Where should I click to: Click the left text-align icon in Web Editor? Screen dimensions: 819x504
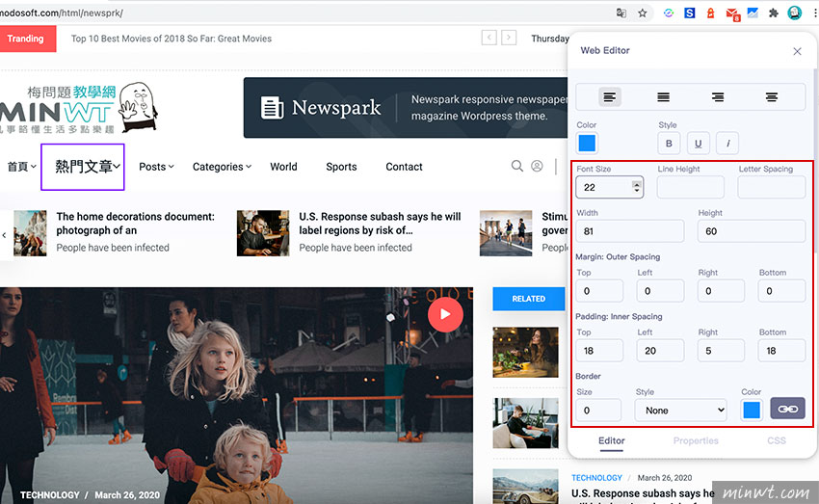(x=610, y=97)
